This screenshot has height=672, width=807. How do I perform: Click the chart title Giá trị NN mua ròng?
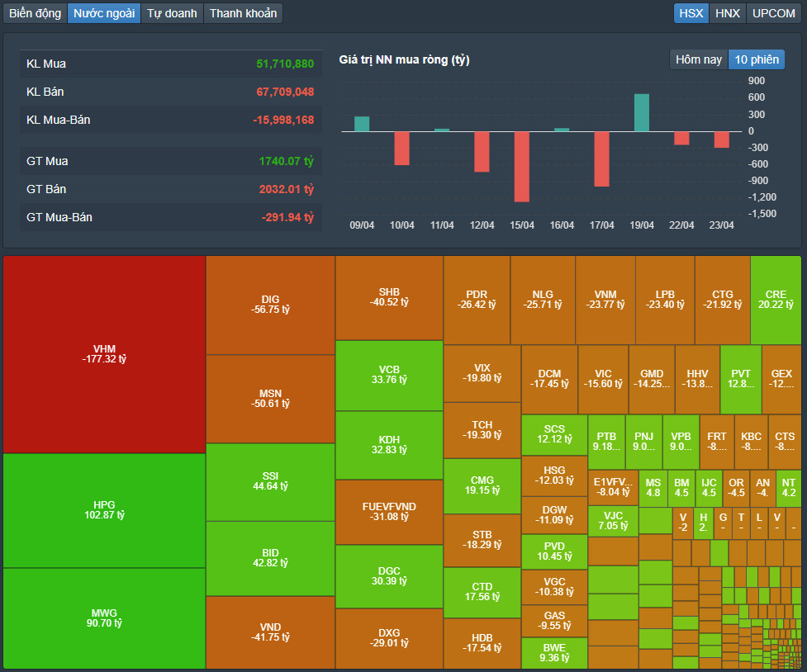tap(404, 59)
